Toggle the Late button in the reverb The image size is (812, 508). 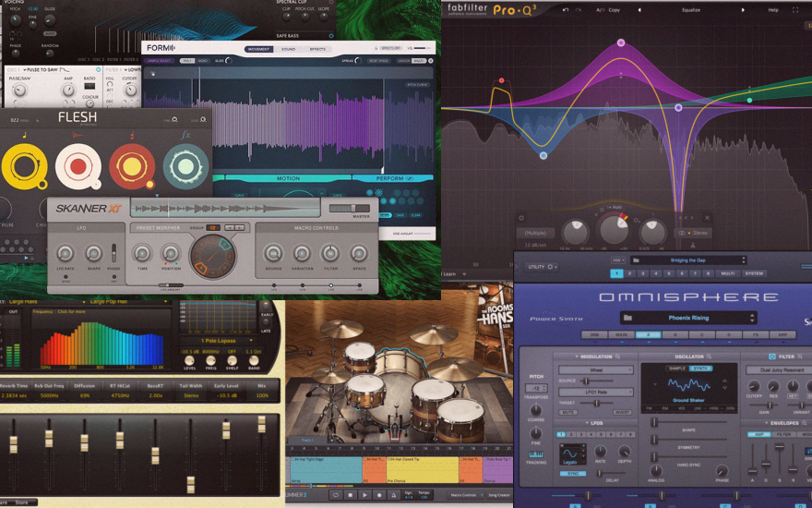[x=266, y=322]
